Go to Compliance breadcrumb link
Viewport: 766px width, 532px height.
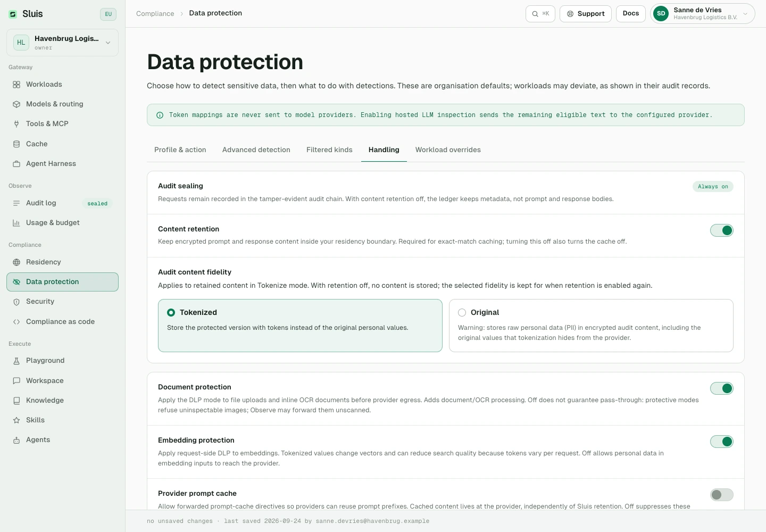[x=155, y=14]
